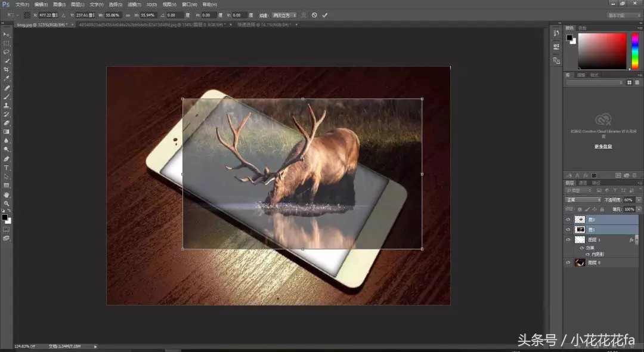
Task: Activate the Hand tool
Action: [x=7, y=194]
